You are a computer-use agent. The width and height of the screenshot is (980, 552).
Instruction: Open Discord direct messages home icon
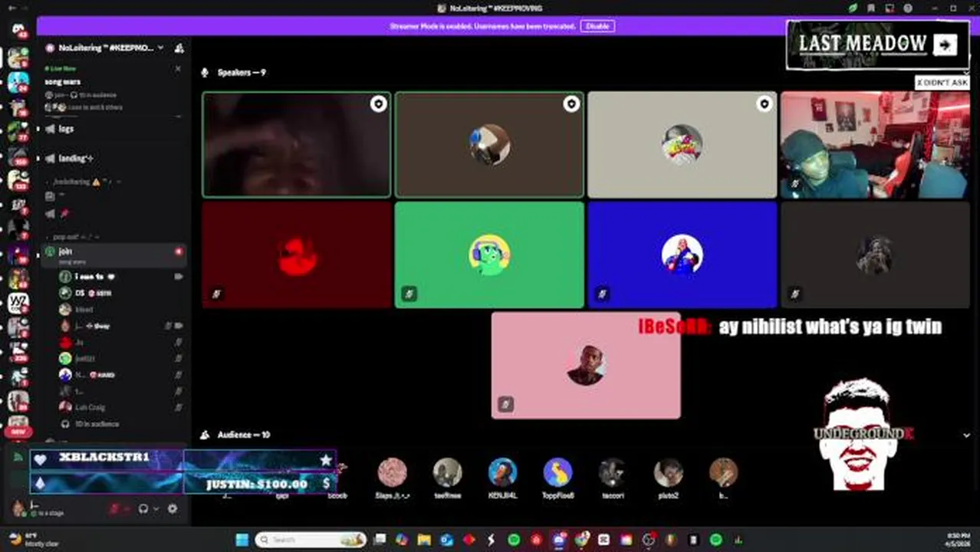coord(18,31)
